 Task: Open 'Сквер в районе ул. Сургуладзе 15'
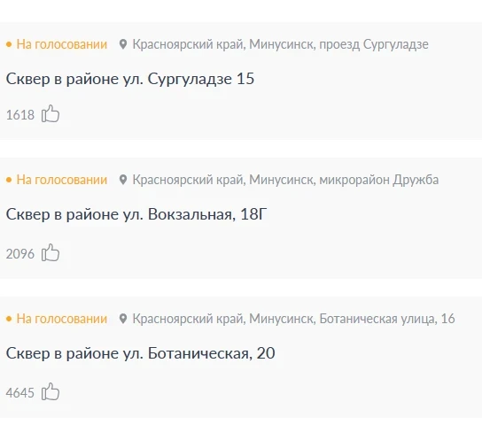pyautogui.click(x=130, y=79)
